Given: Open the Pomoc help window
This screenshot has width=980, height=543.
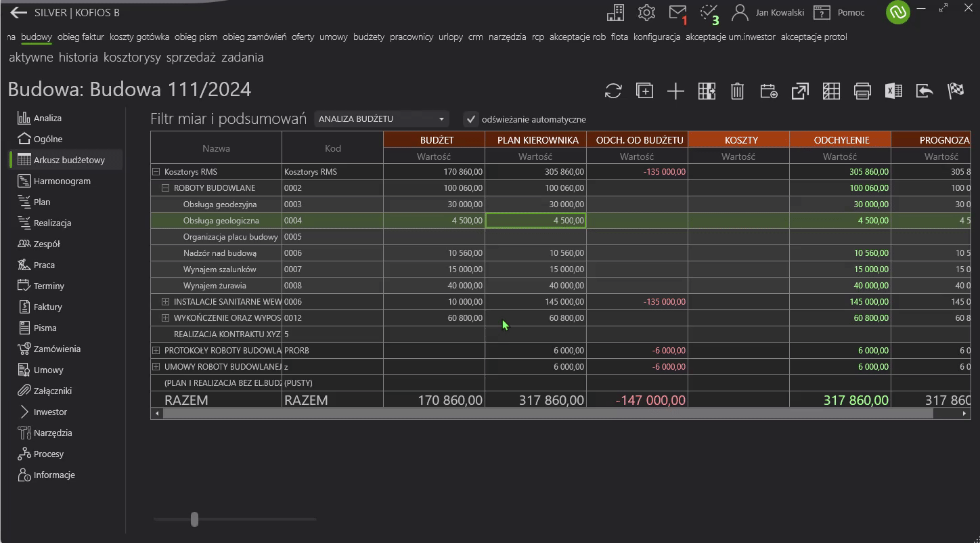Looking at the screenshot, I should click(x=839, y=12).
